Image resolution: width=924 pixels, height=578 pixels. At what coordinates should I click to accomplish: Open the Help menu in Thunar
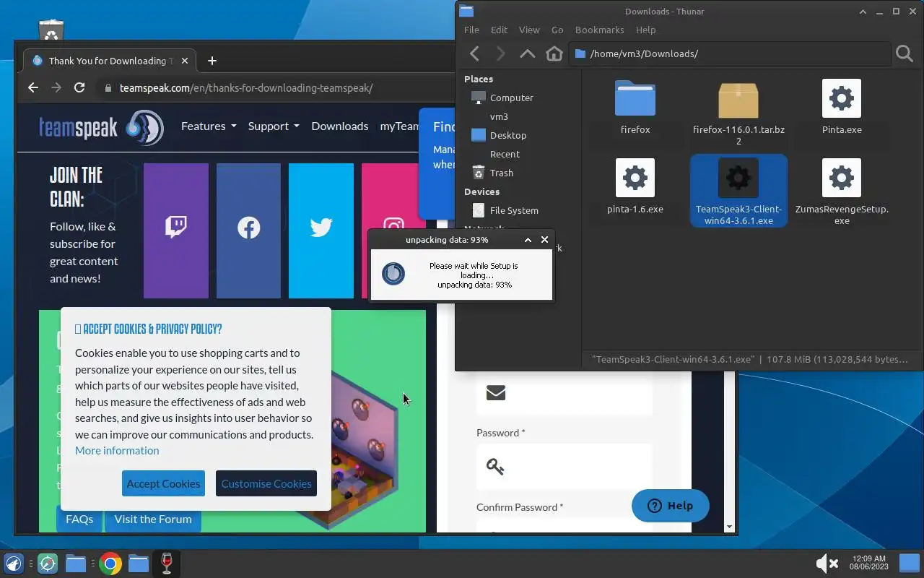coord(645,30)
